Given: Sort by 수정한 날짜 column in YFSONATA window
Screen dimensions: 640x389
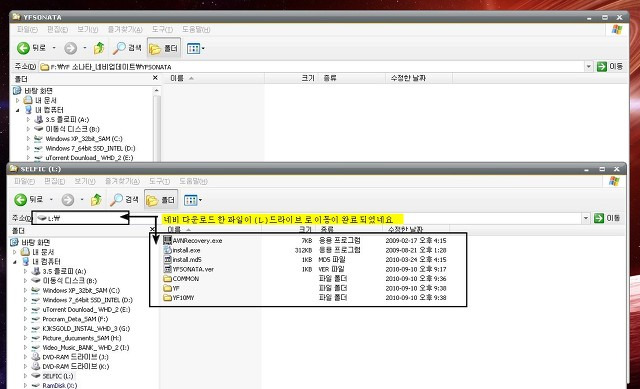Looking at the screenshot, I should [x=419, y=78].
